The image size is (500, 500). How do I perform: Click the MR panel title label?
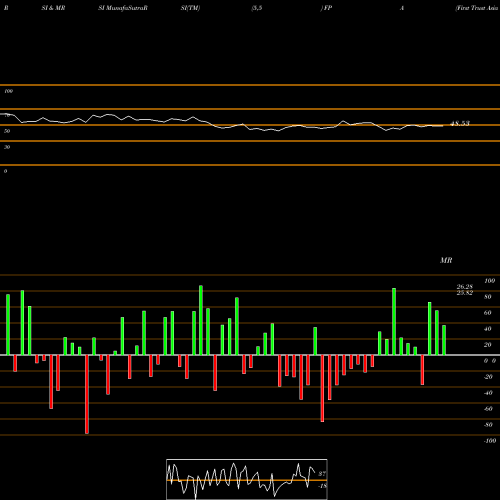[x=446, y=260]
